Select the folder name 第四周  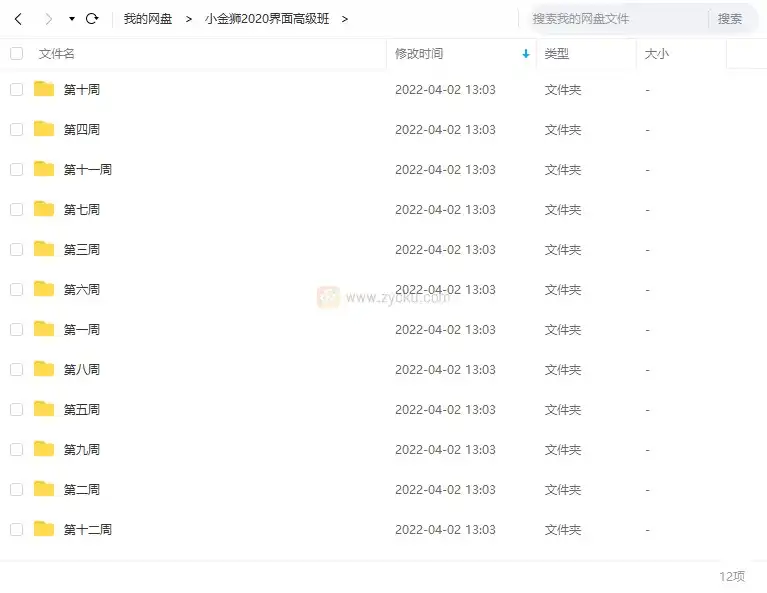click(82, 130)
